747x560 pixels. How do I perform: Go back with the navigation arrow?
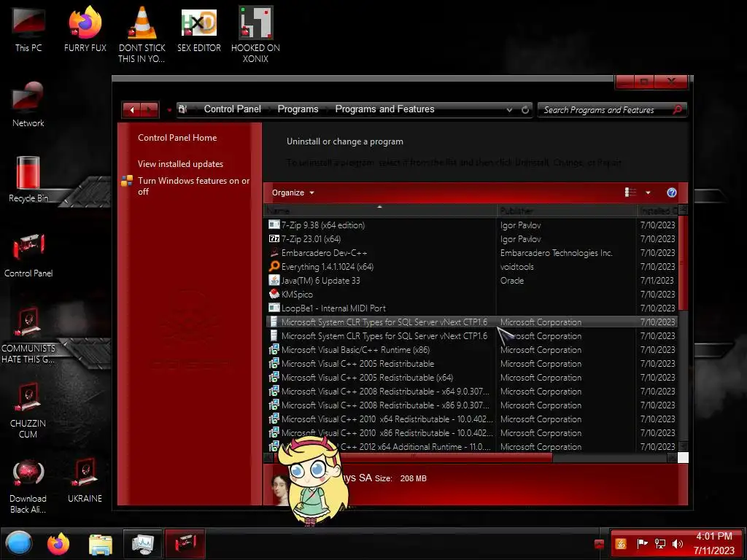(x=132, y=110)
